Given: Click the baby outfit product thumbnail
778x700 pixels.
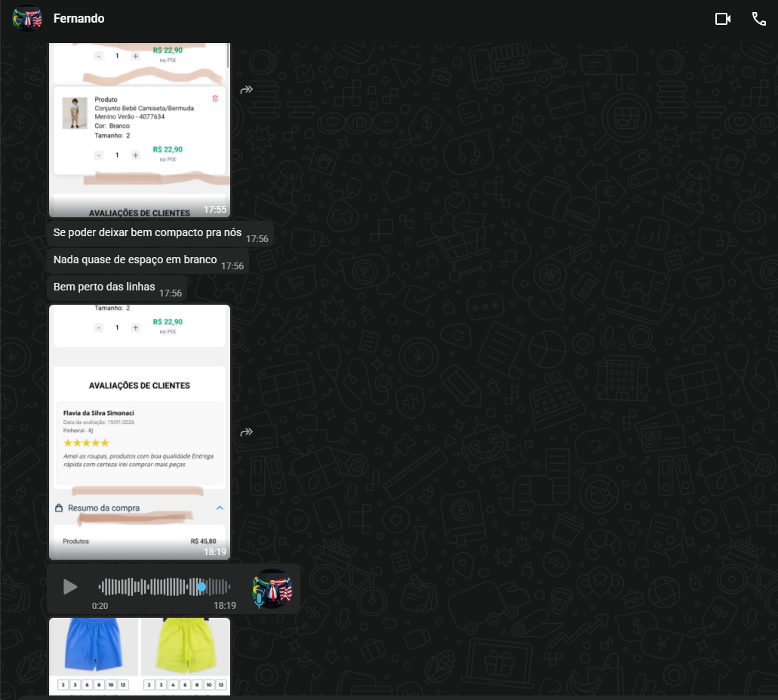Looking at the screenshot, I should 75,113.
